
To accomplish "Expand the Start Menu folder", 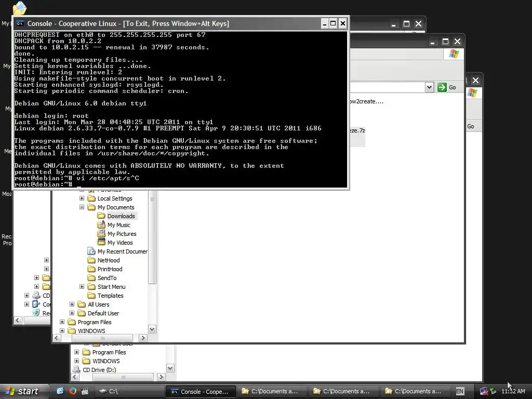I will point(82,286).
